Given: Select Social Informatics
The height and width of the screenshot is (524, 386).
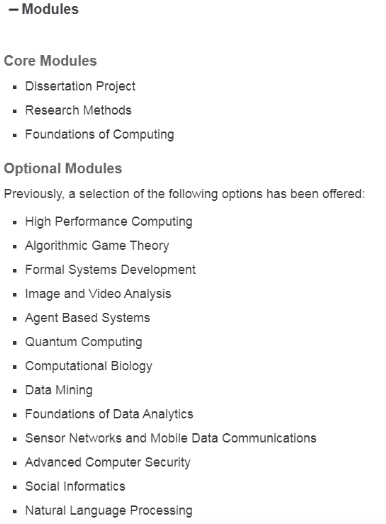Looking at the screenshot, I should coord(75,486).
